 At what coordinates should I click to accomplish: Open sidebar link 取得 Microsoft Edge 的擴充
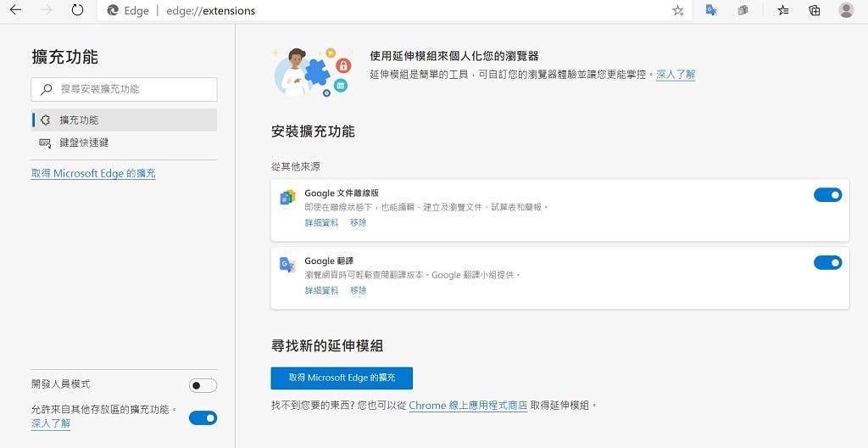tap(93, 174)
